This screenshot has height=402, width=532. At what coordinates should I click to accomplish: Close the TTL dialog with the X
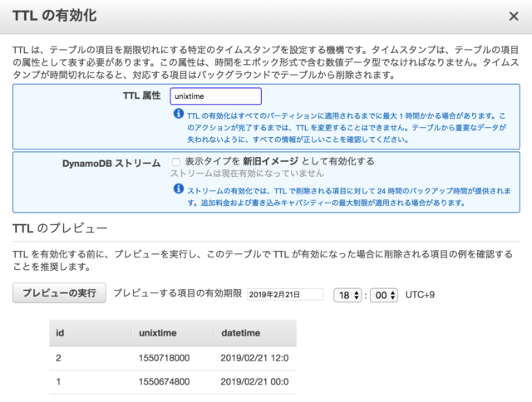[x=512, y=15]
